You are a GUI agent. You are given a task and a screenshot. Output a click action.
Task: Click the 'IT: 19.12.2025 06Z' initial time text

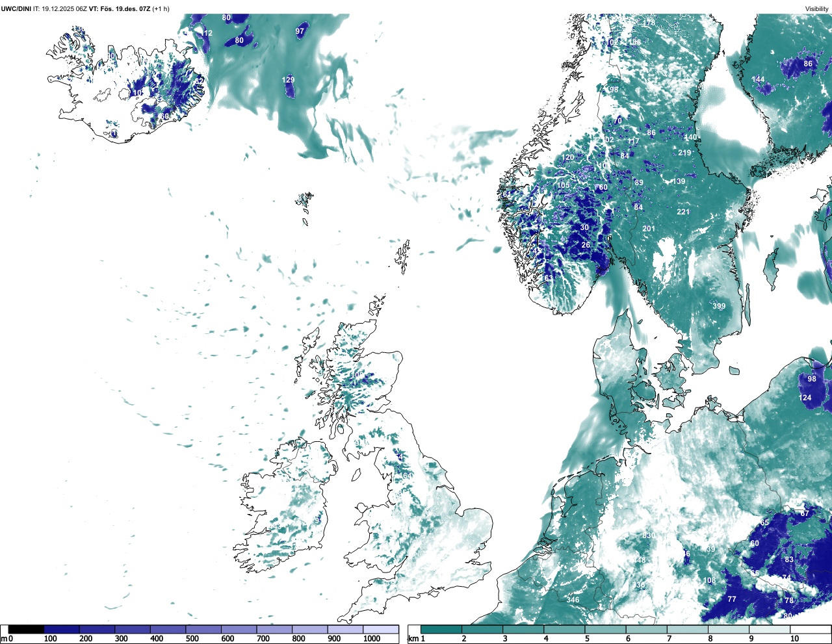(x=60, y=8)
